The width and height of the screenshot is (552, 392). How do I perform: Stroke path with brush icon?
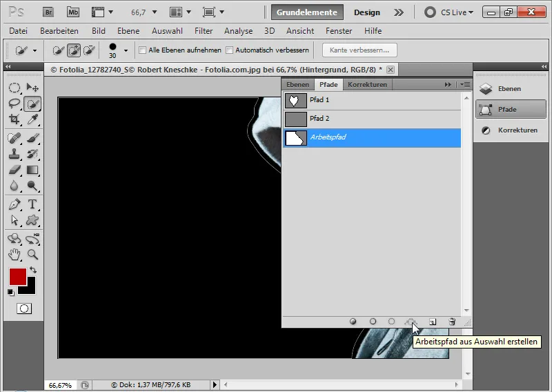click(373, 321)
